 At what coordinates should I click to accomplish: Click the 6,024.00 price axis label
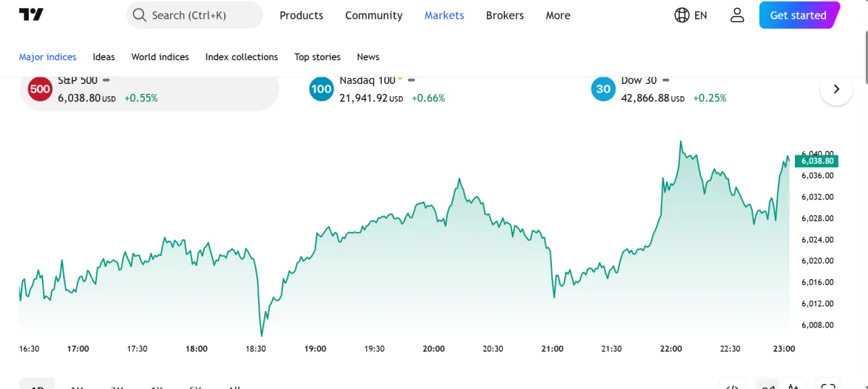(817, 239)
